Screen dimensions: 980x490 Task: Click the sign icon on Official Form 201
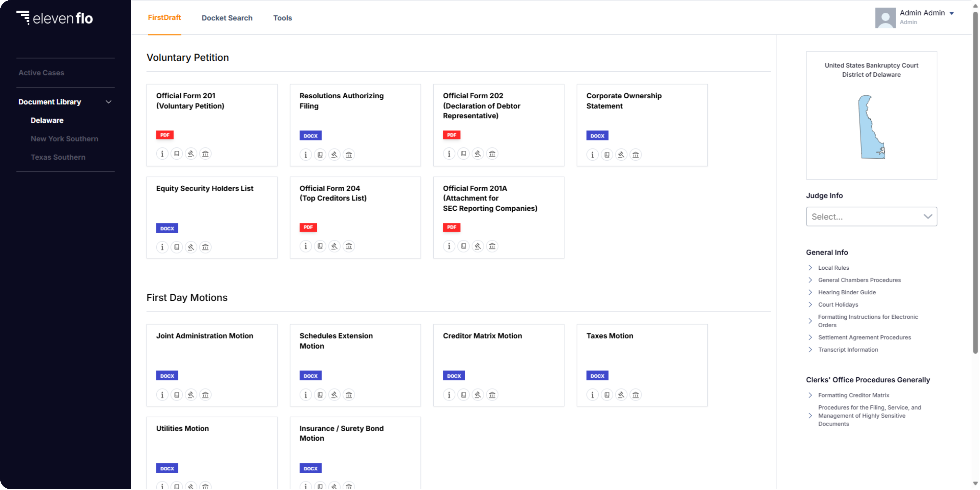[x=191, y=154]
